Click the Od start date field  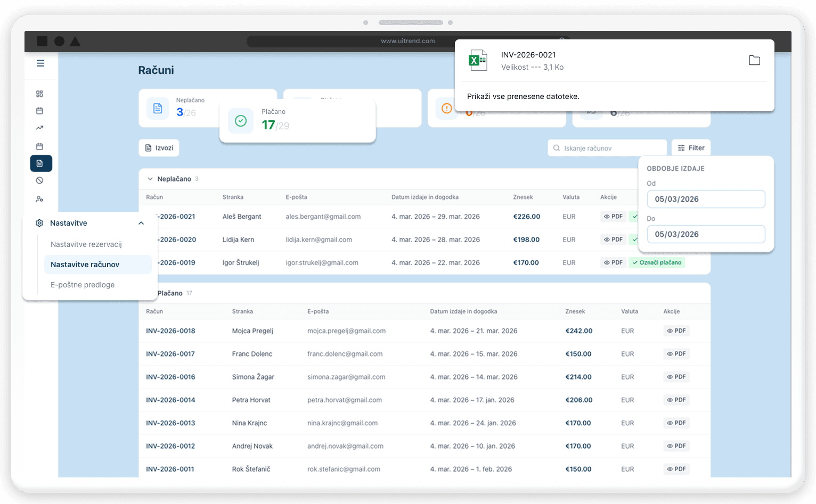coord(705,199)
